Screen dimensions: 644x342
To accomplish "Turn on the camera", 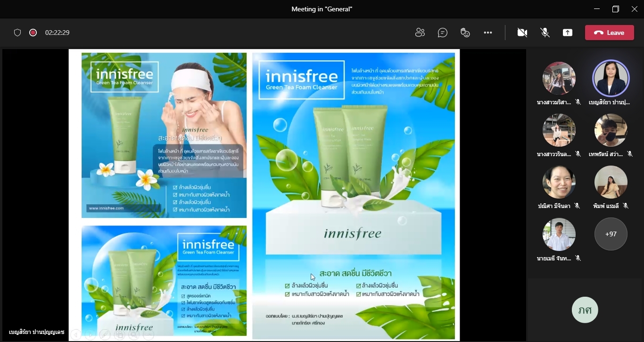I will [x=522, y=33].
